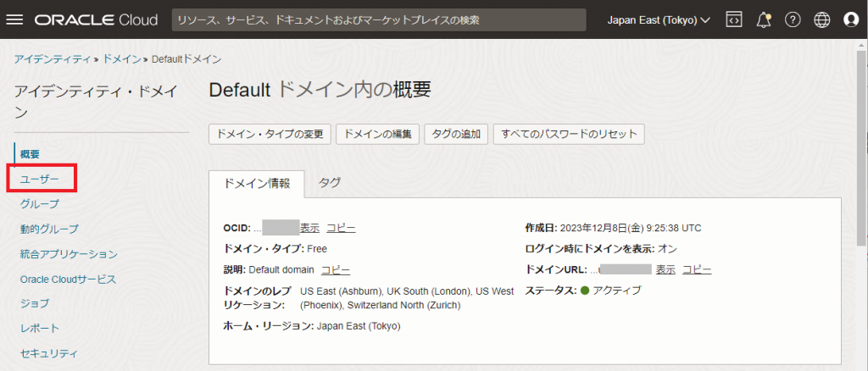Image resolution: width=868 pixels, height=371 pixels.
Task: Open グループ in the sidebar
Action: [x=39, y=204]
